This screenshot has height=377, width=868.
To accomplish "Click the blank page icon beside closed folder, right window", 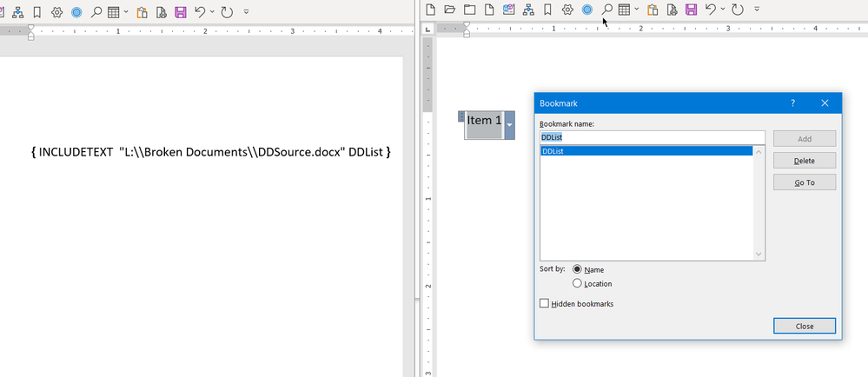I will coord(489,10).
